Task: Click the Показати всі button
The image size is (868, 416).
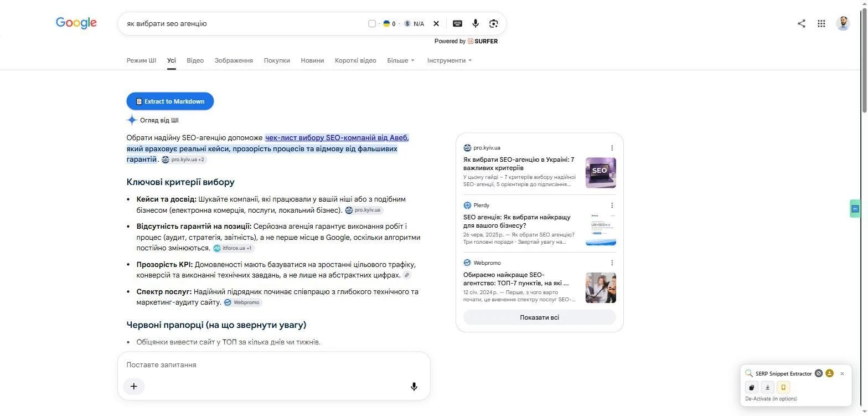Action: [539, 317]
